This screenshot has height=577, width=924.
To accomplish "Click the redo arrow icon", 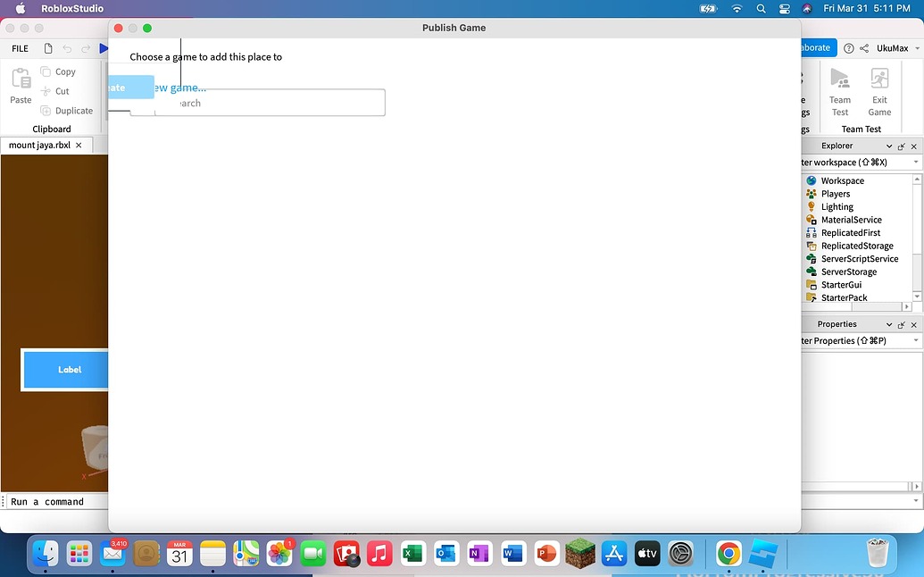I will click(86, 48).
